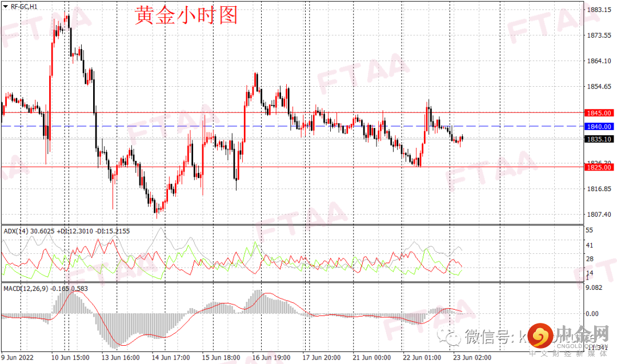Screen dimensions: 617x364
Task: Click the 23 Jun 02:00 time label
Action: (472, 358)
